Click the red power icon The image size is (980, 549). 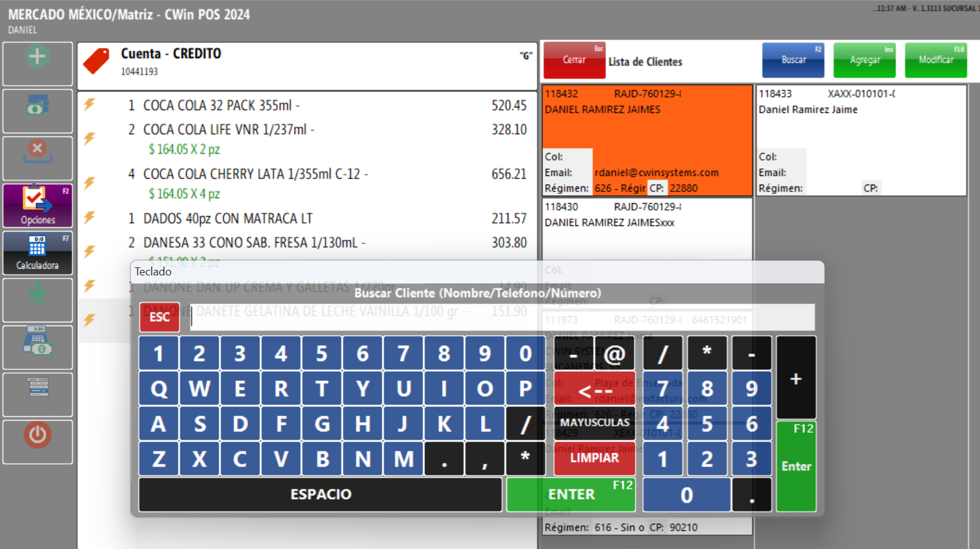(x=37, y=435)
